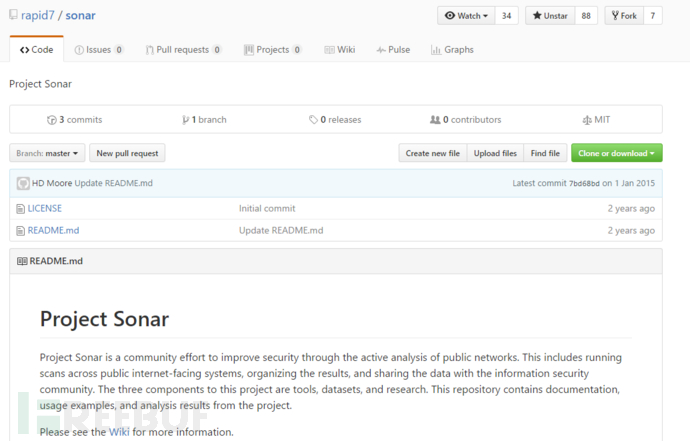Open the latest commit message Update README.md

point(114,183)
